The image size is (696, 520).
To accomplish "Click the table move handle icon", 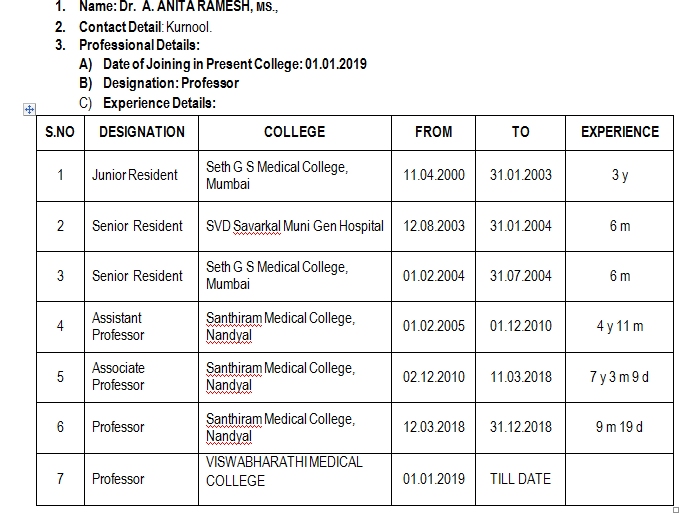I will 29,109.
